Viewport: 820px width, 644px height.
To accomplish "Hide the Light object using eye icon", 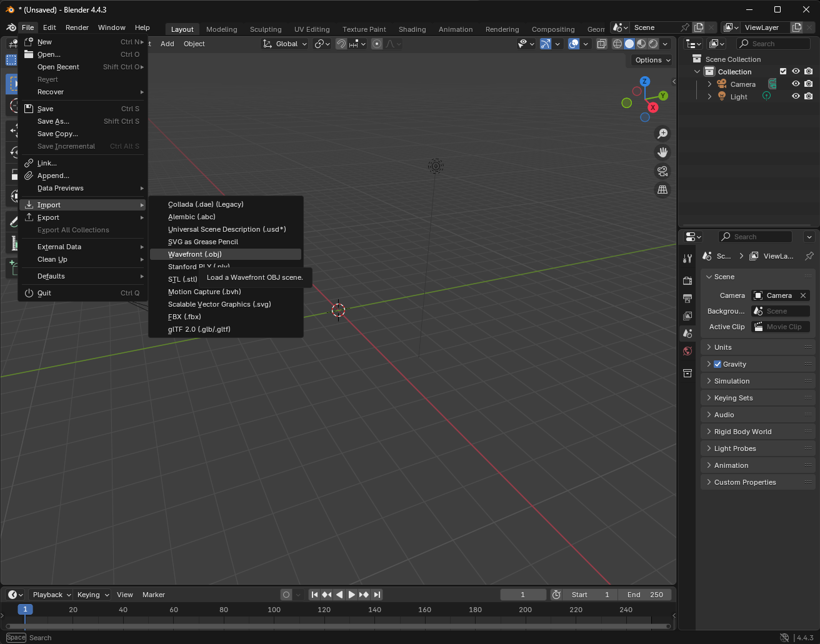I will pyautogui.click(x=796, y=96).
